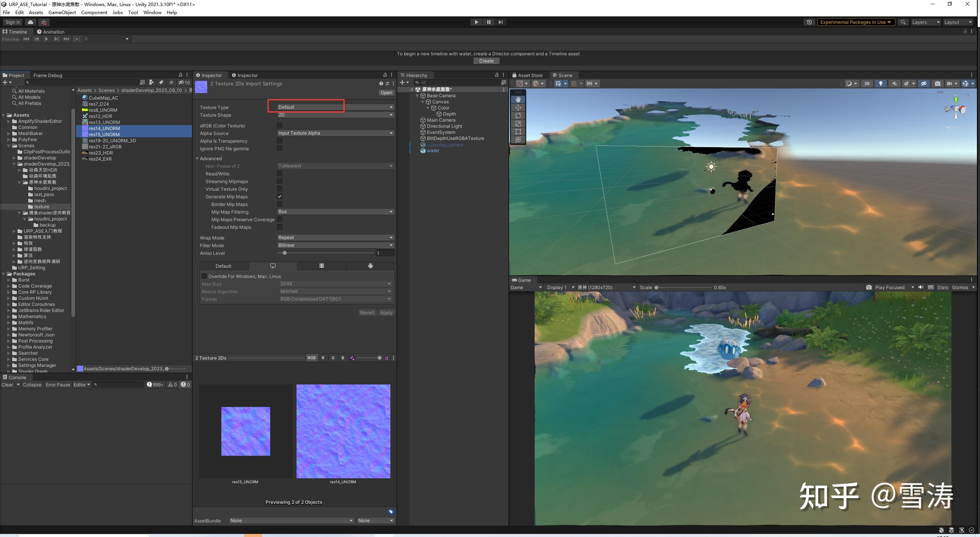980x537 pixels.
Task: Click the Open button in Inspector header
Action: coord(386,93)
